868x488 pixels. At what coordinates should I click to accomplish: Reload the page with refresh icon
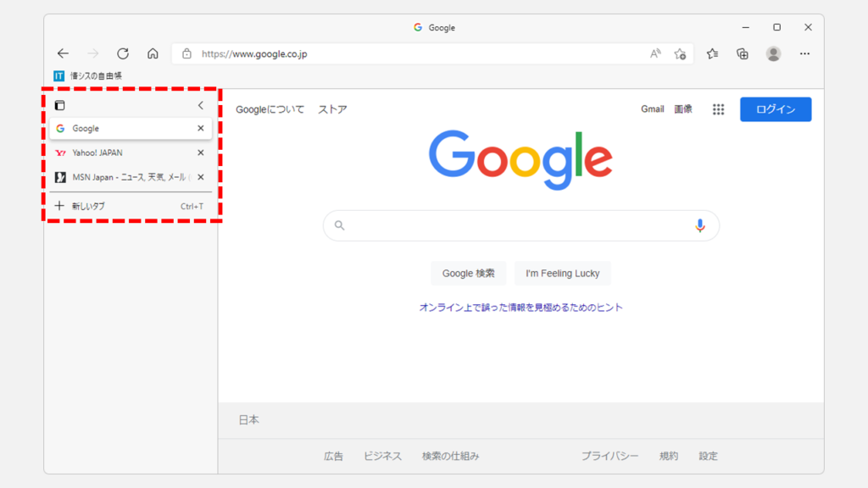click(x=123, y=53)
